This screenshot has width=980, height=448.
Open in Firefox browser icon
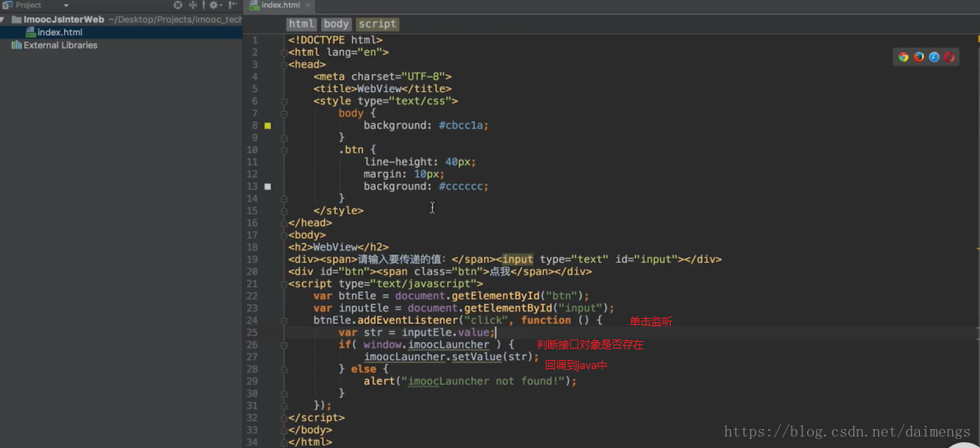[x=919, y=57]
